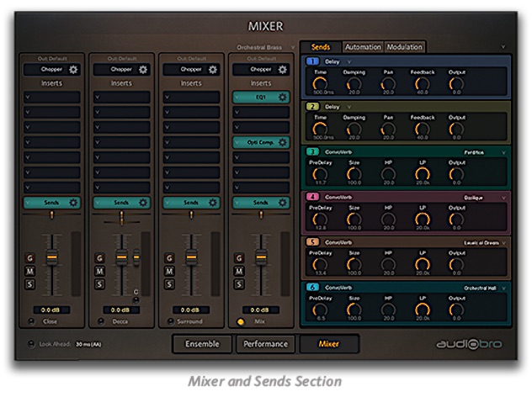
Task: Click Delay 1 Feedback knob
Action: coord(423,84)
